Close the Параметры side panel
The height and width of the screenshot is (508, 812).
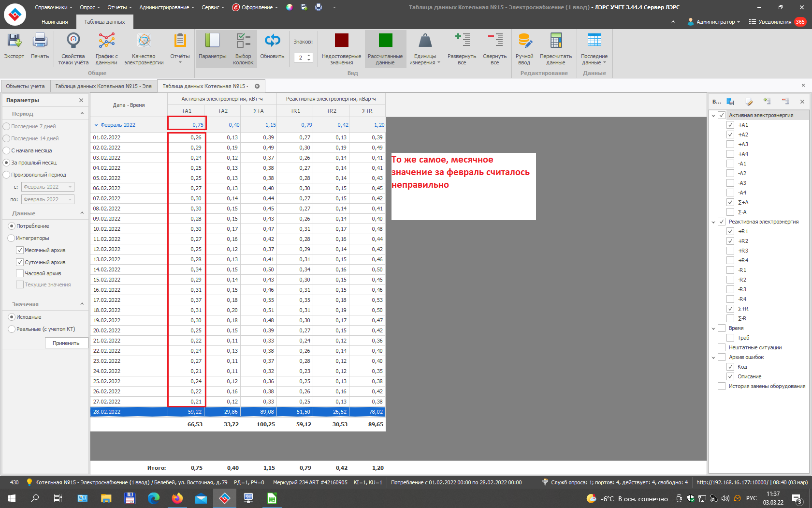(x=81, y=100)
